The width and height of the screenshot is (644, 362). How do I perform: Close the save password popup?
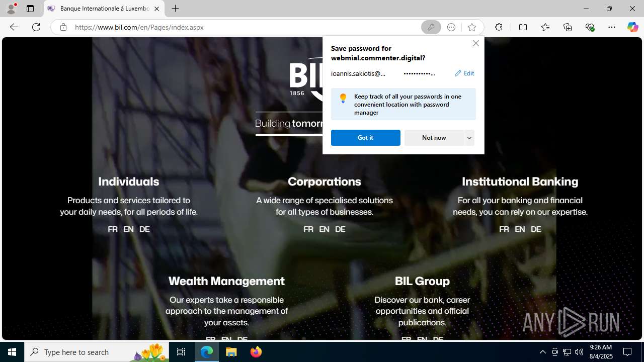pyautogui.click(x=475, y=43)
